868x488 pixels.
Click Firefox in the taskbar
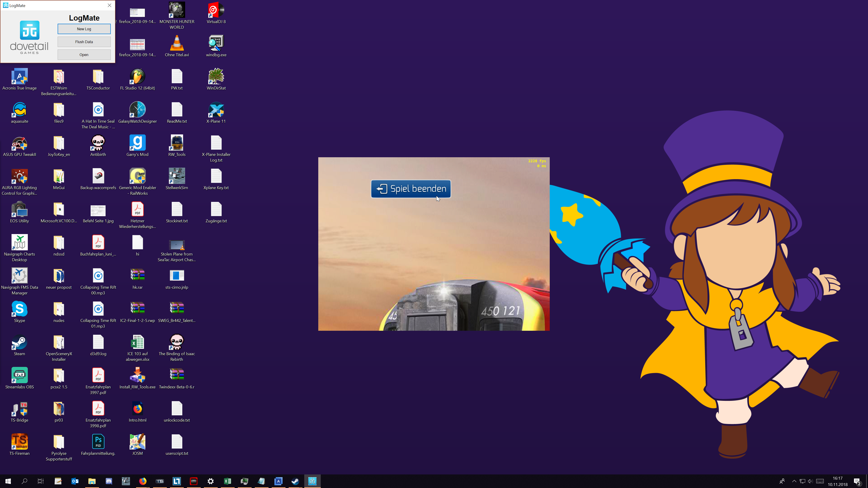[x=143, y=481]
